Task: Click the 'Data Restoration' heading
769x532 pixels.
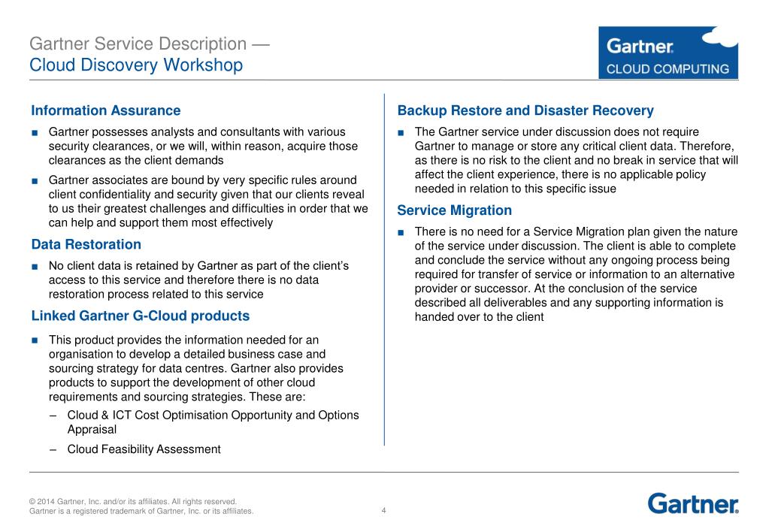Action: click(x=86, y=244)
